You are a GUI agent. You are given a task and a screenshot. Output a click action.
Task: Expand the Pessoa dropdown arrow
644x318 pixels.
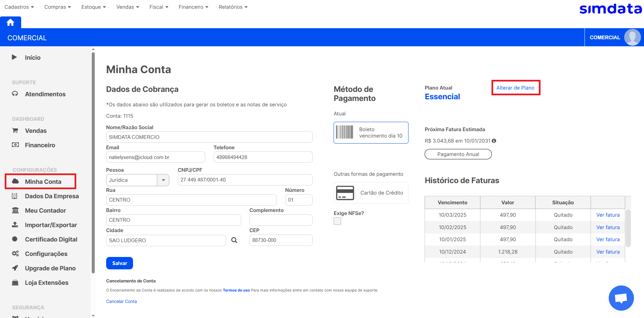click(x=163, y=180)
